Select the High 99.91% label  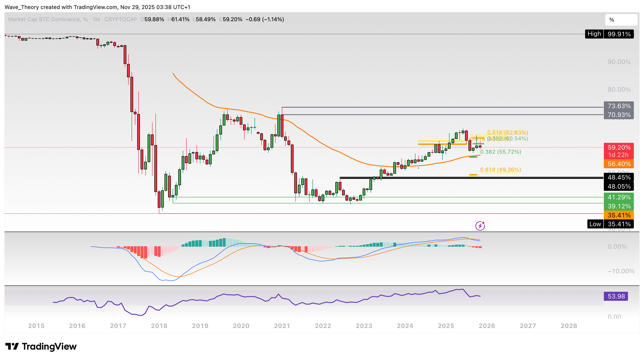coord(609,34)
